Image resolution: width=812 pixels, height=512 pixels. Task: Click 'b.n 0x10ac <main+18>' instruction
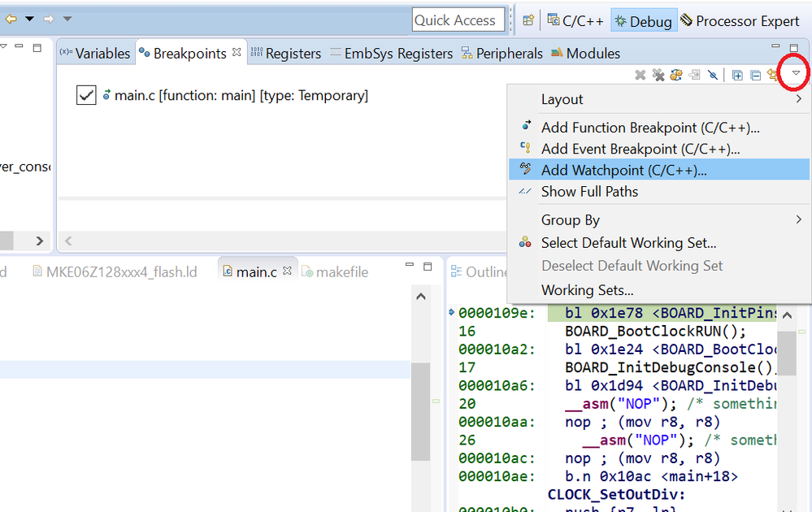[651, 476]
